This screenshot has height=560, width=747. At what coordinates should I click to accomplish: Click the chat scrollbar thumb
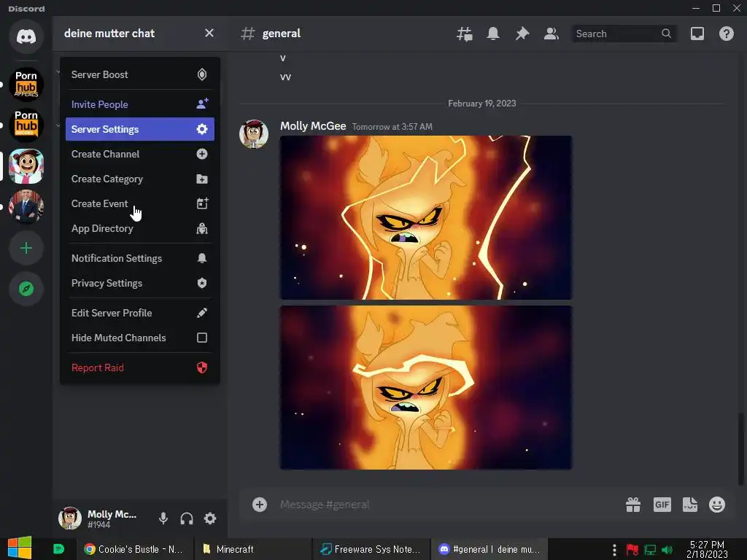(741, 448)
